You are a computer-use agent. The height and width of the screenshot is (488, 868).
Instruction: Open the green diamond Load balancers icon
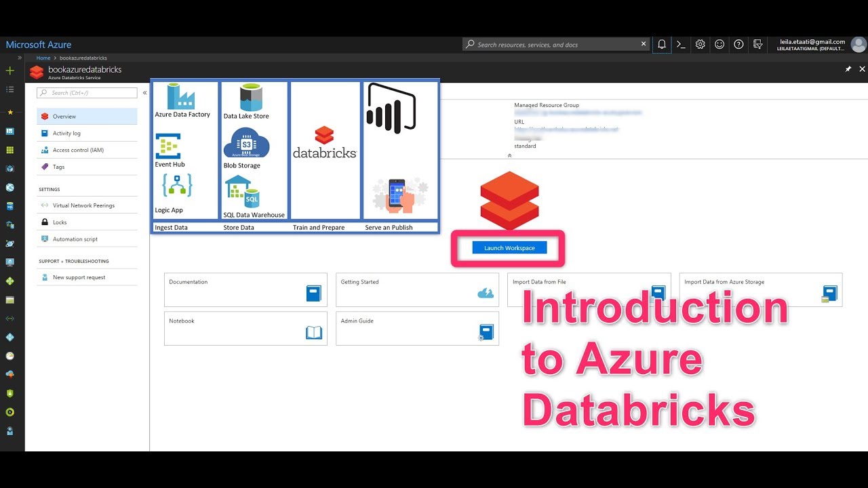point(9,281)
